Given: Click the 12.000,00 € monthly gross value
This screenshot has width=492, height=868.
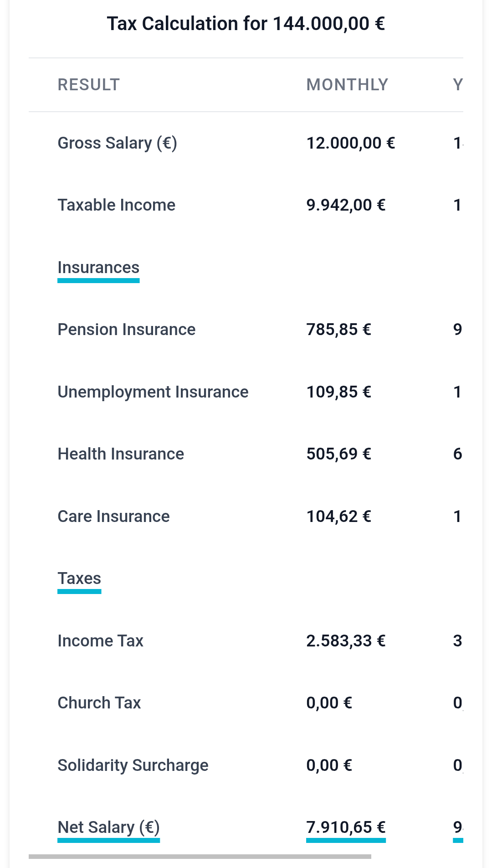Looking at the screenshot, I should (350, 143).
